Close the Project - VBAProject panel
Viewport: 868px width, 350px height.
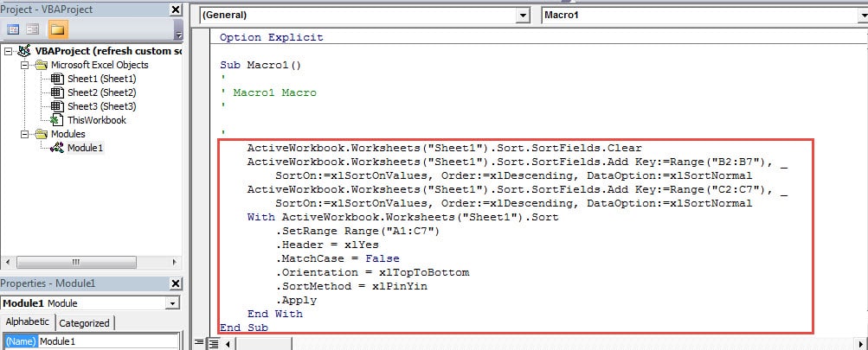point(175,10)
